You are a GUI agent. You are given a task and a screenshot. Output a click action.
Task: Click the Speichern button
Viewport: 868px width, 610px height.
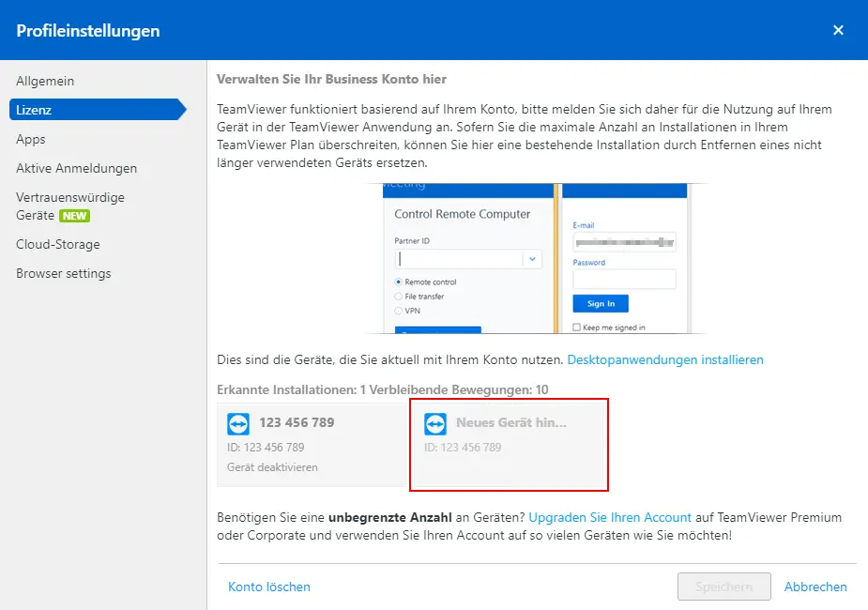724,587
